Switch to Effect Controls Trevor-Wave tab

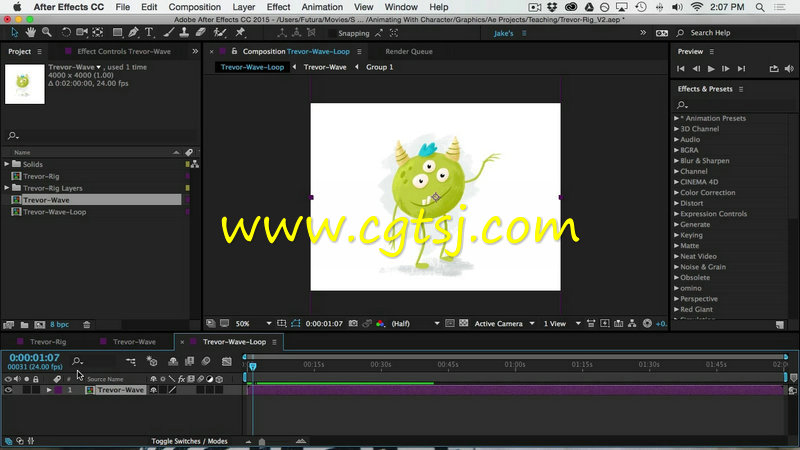point(124,52)
